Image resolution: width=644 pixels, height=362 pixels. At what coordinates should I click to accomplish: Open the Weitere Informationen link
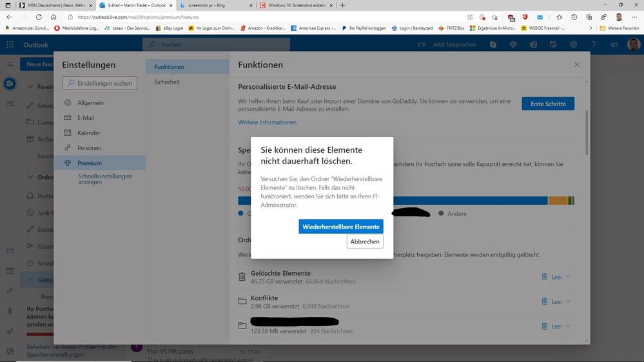[267, 122]
